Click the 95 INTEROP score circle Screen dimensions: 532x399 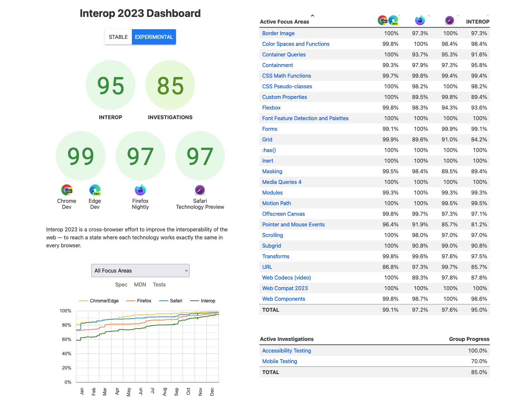[x=111, y=85]
